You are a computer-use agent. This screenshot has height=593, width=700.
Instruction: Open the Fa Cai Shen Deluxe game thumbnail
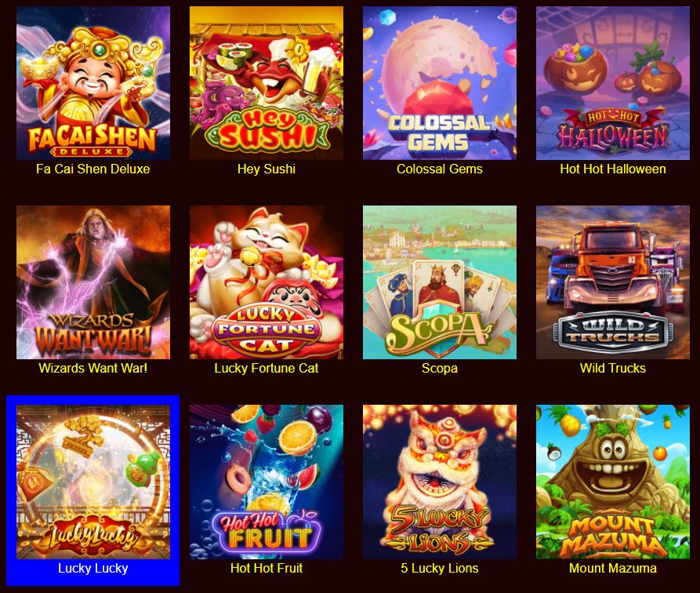pos(92,83)
